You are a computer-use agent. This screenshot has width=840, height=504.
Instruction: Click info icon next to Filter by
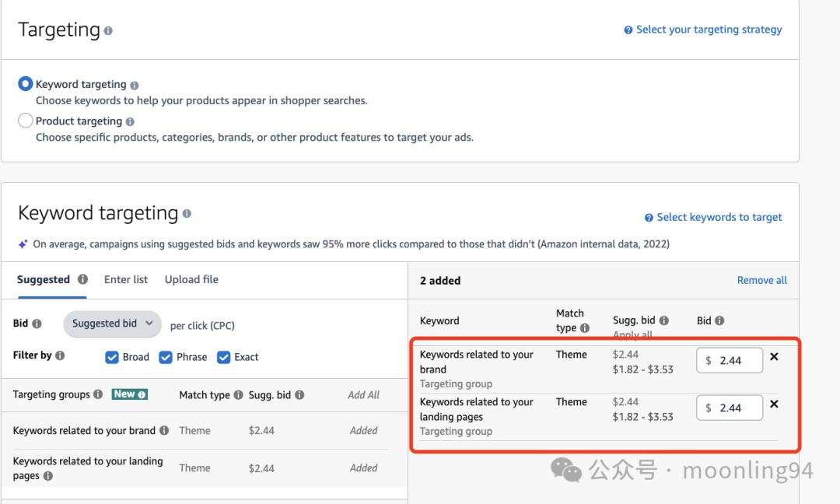click(60, 355)
